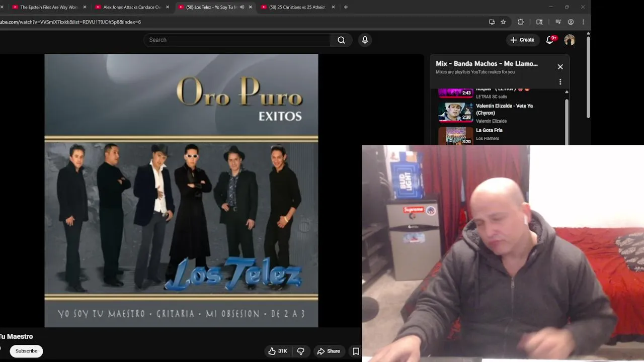Open Chrome three-dot menu
Viewport: 644px width, 362px height.
583,22
